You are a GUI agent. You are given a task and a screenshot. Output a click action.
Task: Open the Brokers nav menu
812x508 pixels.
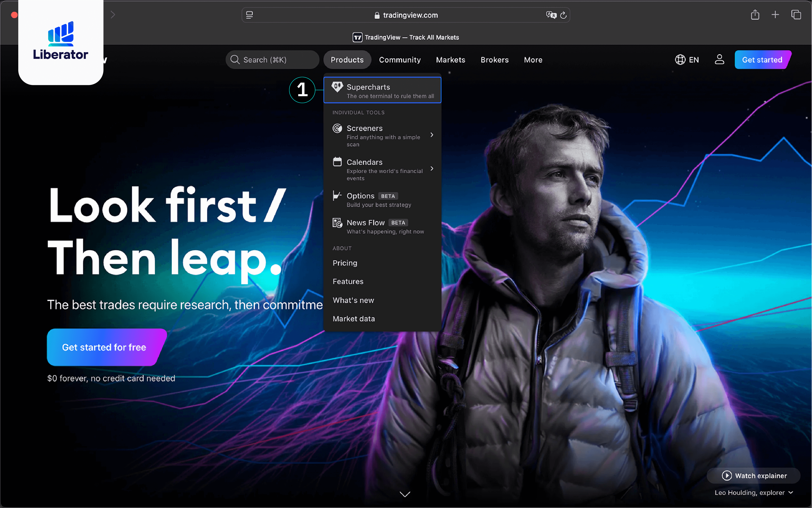494,60
